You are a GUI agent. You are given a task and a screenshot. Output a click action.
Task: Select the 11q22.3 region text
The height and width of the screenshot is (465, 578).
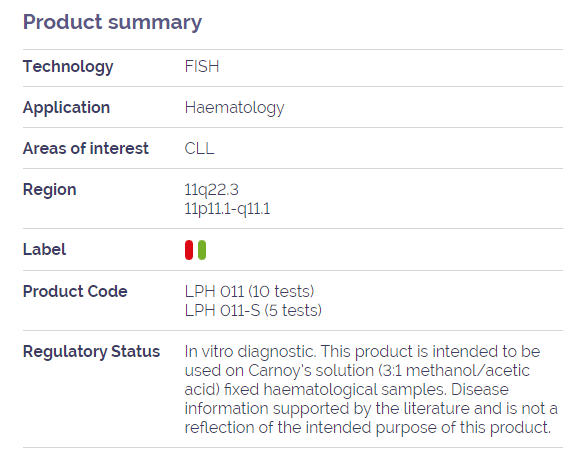(212, 190)
